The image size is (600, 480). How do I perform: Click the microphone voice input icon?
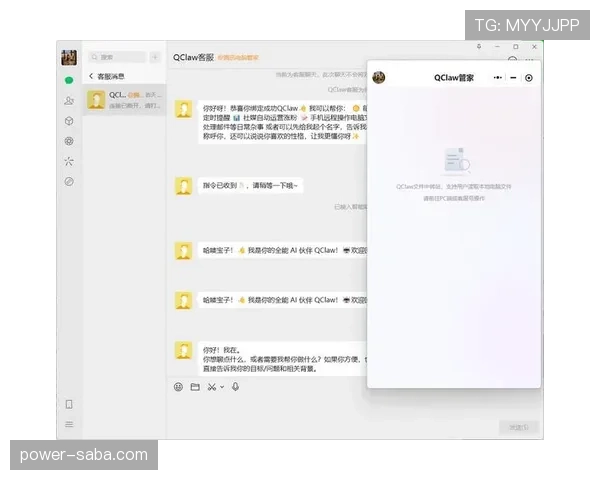pos(235,387)
